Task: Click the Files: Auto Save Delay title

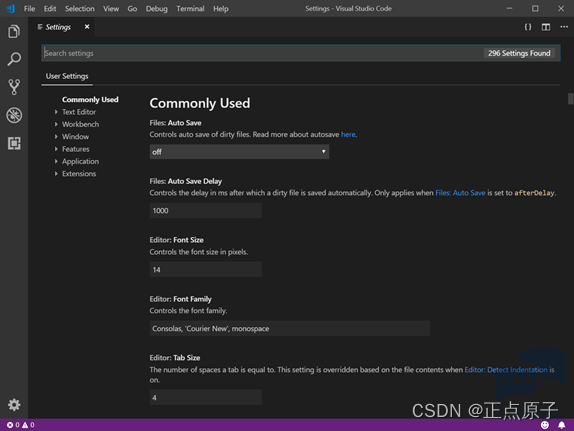Action: pyautogui.click(x=186, y=181)
